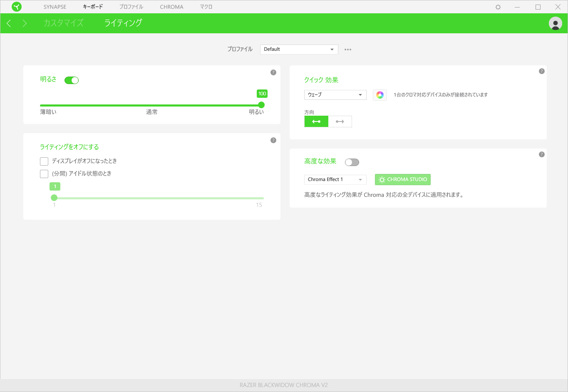Open the settings gear icon

point(498,7)
